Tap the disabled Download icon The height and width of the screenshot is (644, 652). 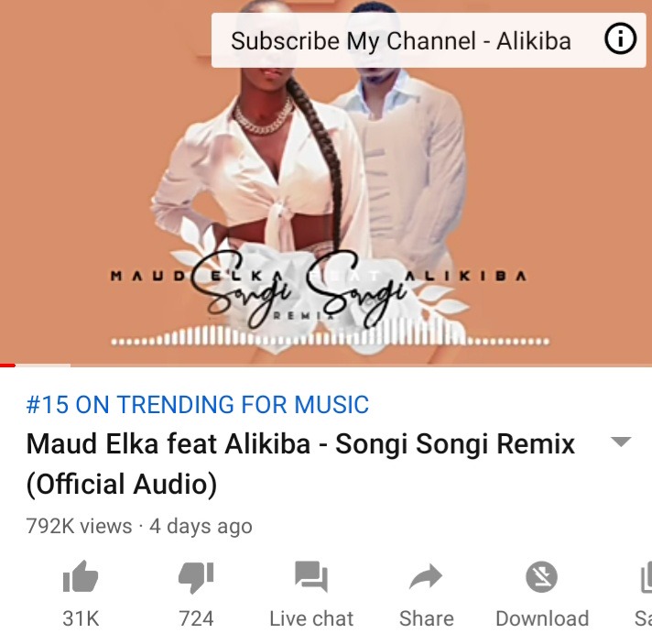pos(541,576)
